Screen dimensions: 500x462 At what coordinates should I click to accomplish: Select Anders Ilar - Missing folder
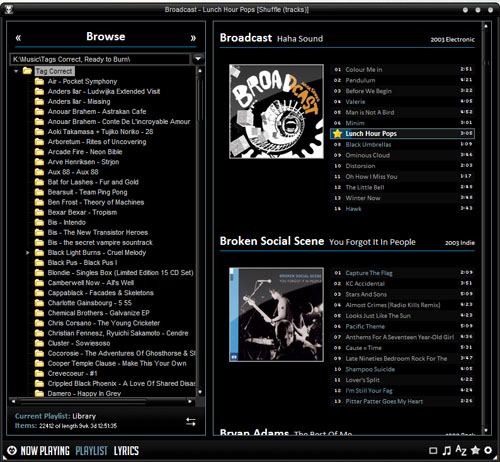click(x=79, y=101)
